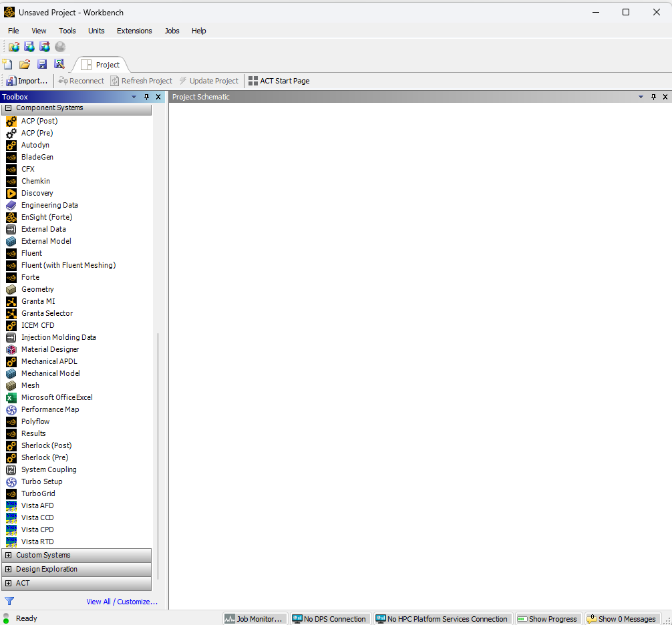This screenshot has height=625, width=672.
Task: Toggle the Project Schematic pin
Action: point(654,97)
